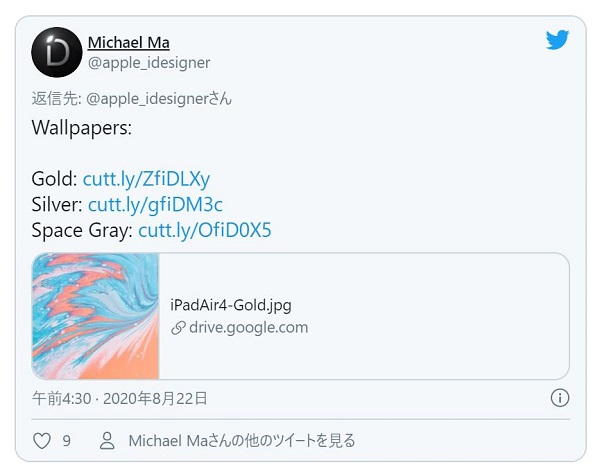Open the Space Gray link cutt.ly/OfiD0X5

pyautogui.click(x=205, y=230)
